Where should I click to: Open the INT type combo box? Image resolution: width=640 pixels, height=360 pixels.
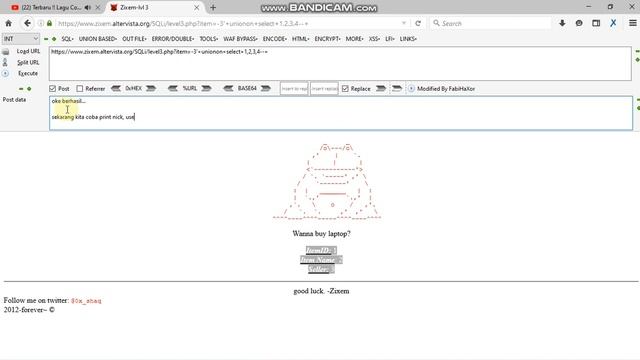[21, 39]
